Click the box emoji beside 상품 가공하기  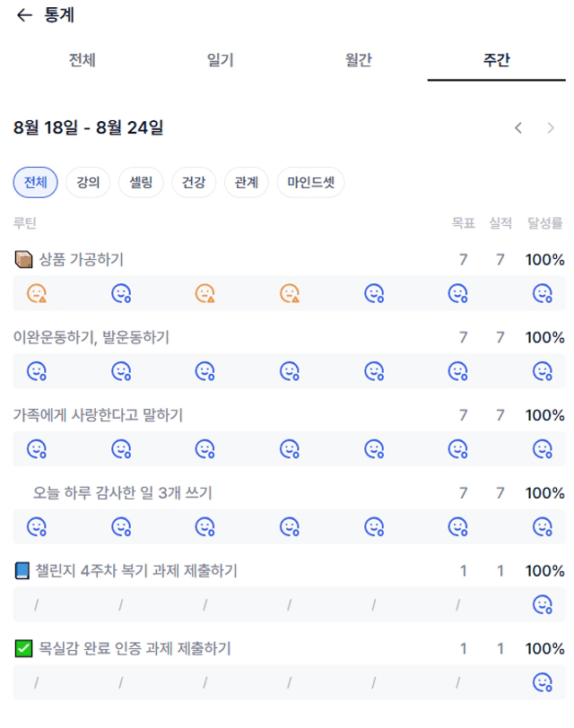pos(23,259)
